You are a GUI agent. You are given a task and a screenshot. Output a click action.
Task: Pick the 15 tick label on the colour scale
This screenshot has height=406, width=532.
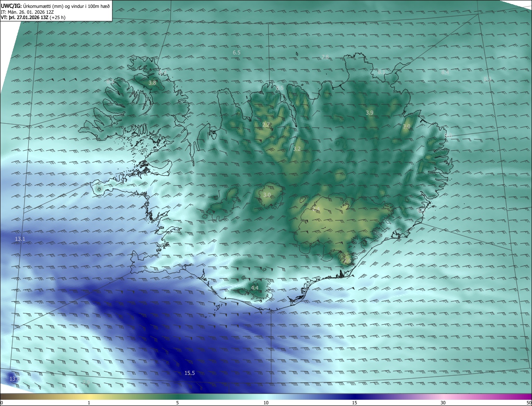coord(355,403)
